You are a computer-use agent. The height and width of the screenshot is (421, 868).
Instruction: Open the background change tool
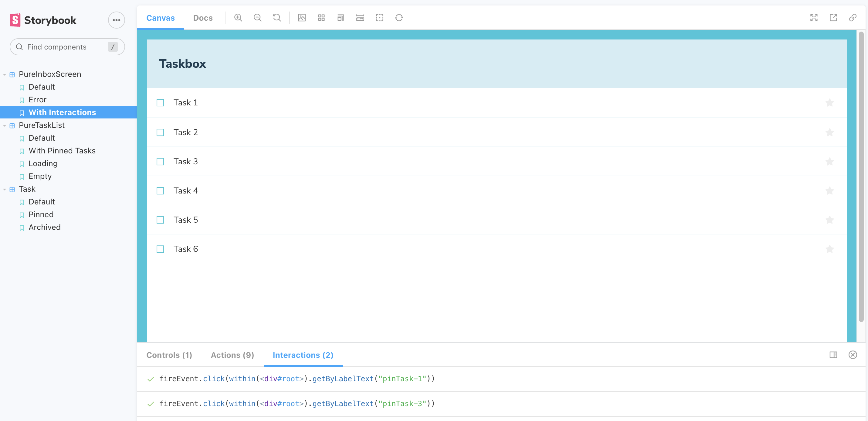pos(302,18)
